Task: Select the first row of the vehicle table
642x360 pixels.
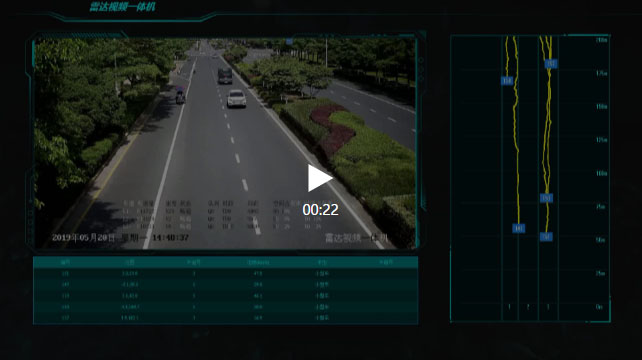Action: pos(226,273)
